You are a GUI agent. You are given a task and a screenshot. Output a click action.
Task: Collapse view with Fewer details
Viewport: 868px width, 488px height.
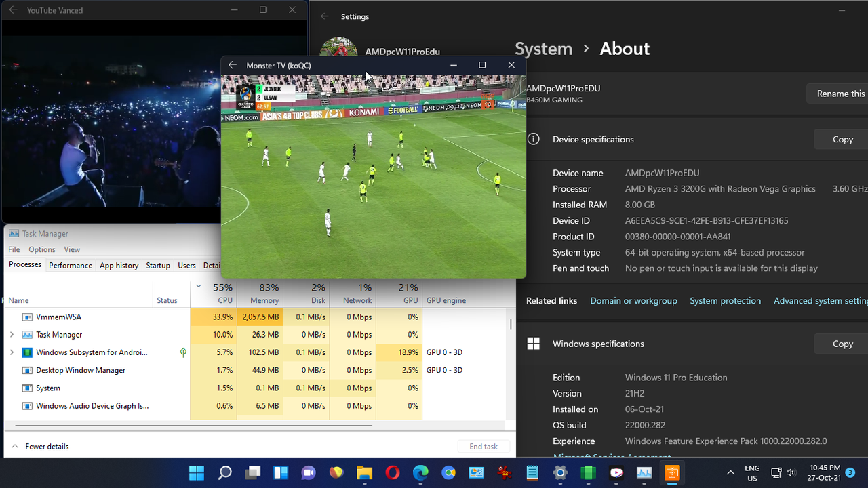(x=40, y=447)
